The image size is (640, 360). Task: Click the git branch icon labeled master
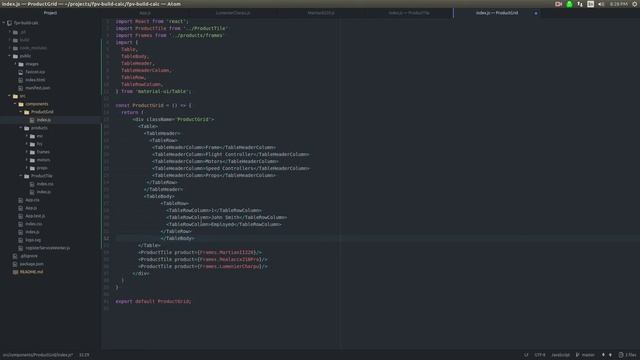click(x=578, y=355)
